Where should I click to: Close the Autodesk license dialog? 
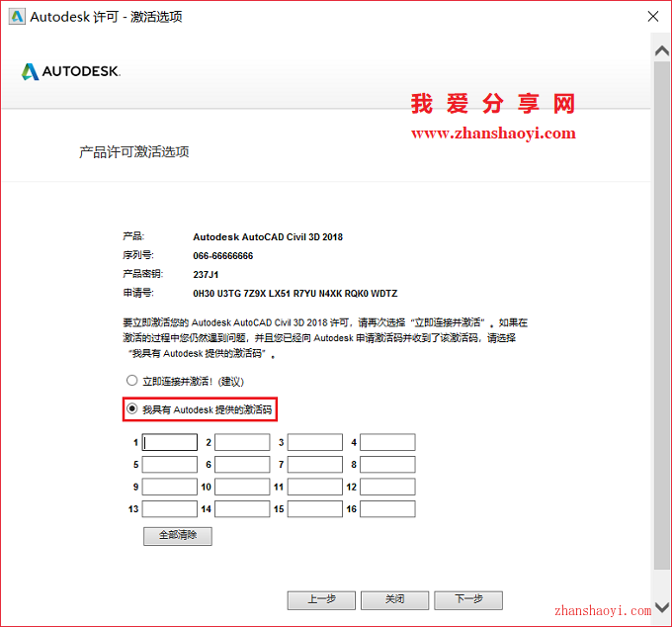[x=652, y=16]
